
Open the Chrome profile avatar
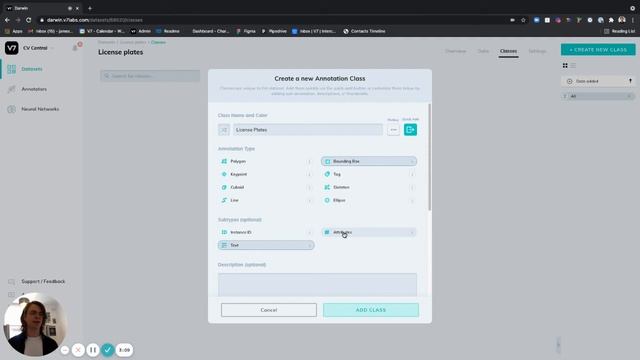click(x=622, y=20)
